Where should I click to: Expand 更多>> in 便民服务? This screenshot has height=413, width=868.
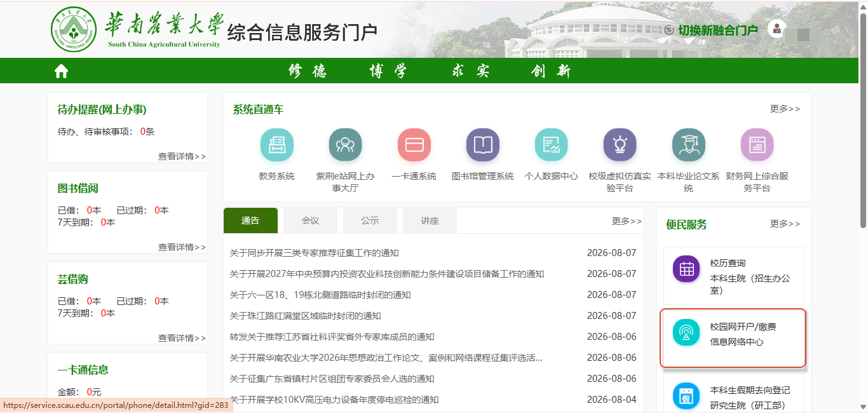coord(785,224)
